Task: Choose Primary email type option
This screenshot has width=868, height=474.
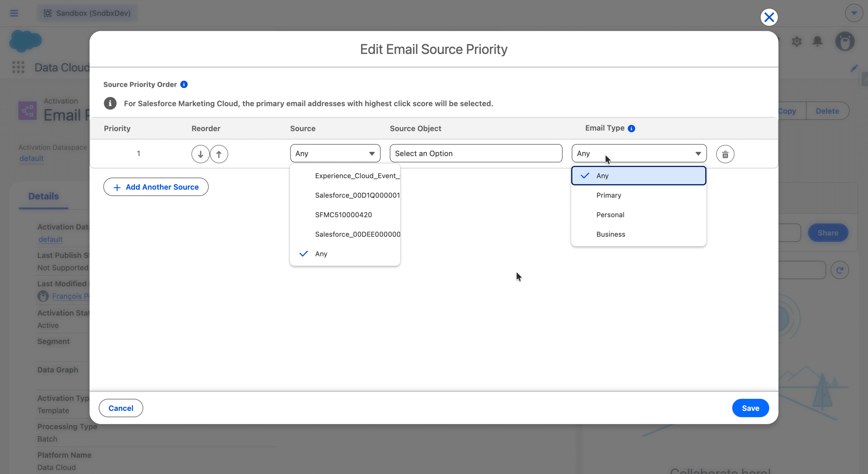Action: pos(609,195)
